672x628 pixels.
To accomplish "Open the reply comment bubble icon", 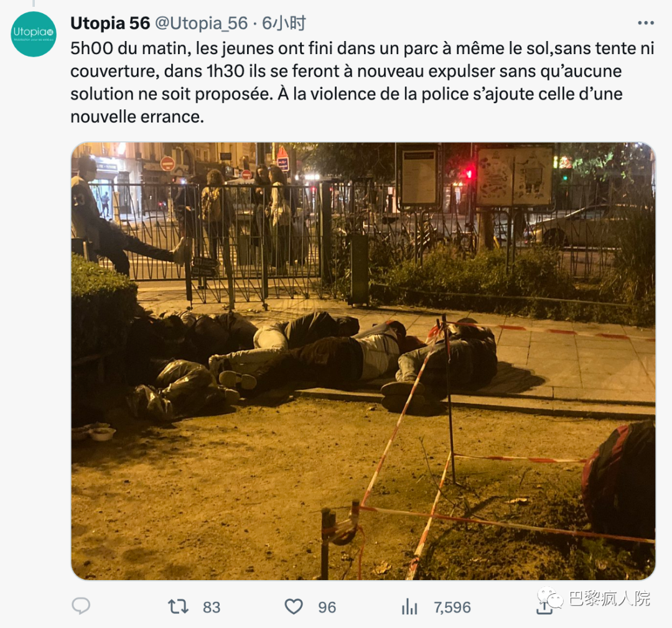I will (x=80, y=606).
